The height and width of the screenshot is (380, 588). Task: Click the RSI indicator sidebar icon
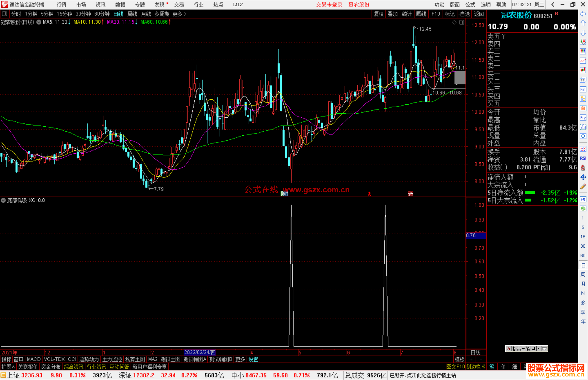click(x=583, y=158)
